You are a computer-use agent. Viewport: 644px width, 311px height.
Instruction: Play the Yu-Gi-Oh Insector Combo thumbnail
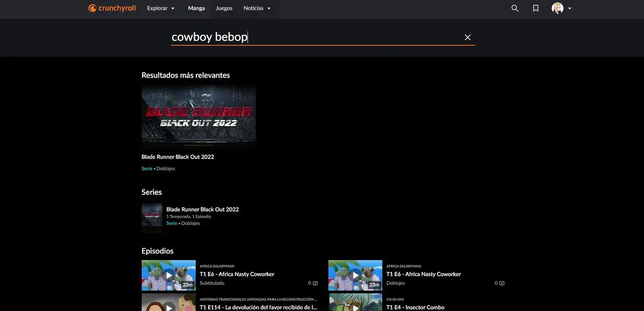355,303
